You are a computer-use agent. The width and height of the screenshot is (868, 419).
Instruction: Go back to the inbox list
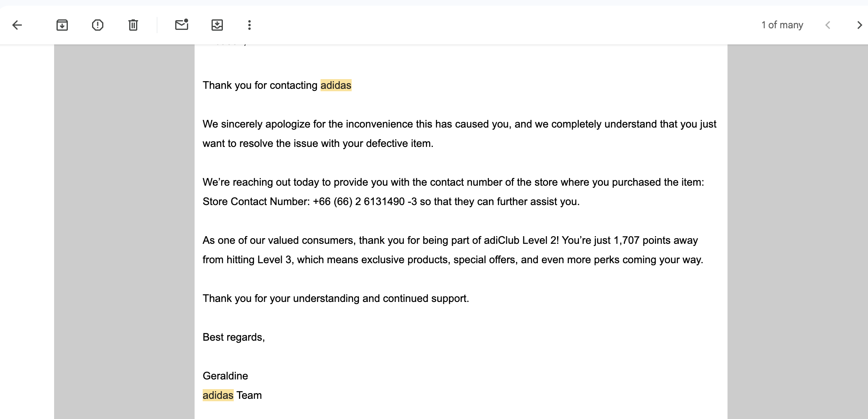17,25
